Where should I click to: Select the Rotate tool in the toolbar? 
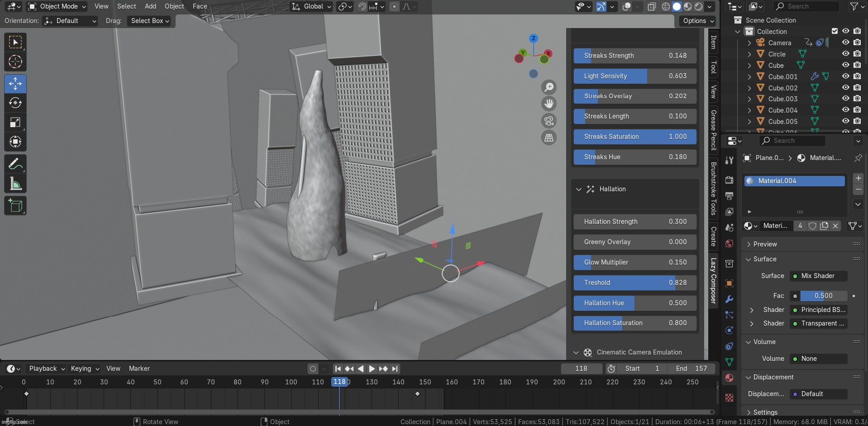15,103
